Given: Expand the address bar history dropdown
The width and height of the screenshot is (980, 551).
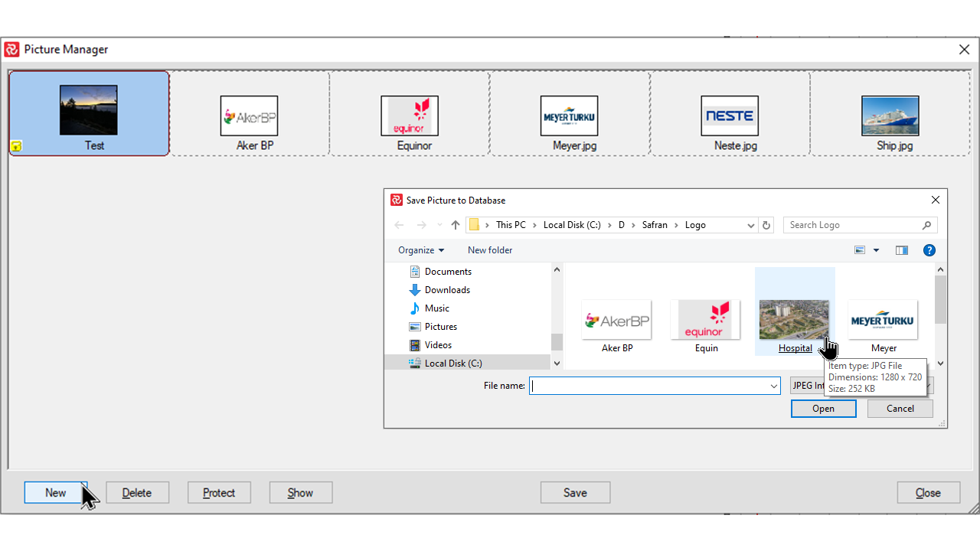Looking at the screenshot, I should (750, 225).
